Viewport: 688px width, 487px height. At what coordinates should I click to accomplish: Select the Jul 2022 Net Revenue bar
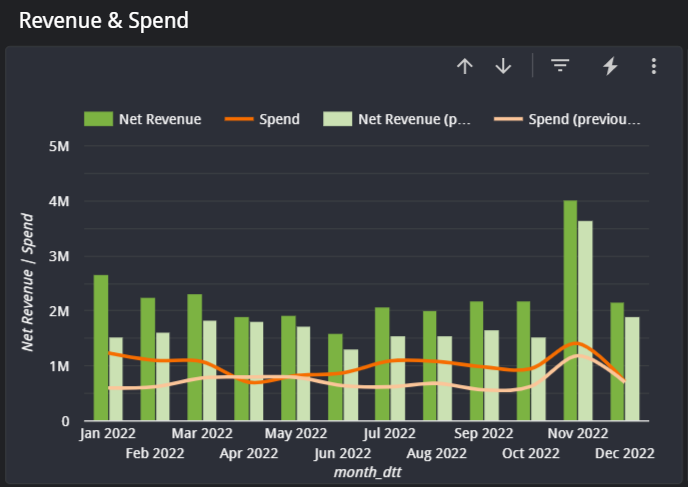click(382, 364)
